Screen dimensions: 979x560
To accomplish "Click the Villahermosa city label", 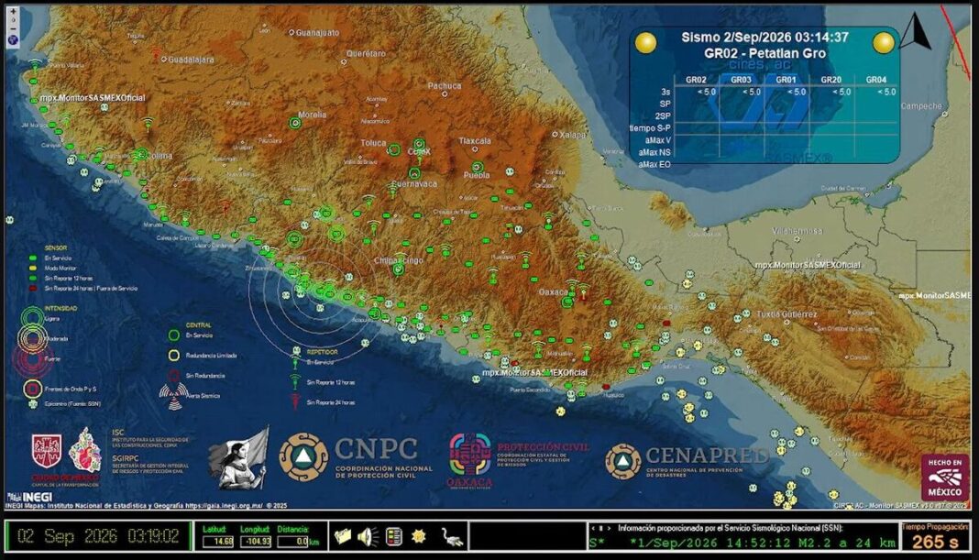I will pyautogui.click(x=797, y=231).
